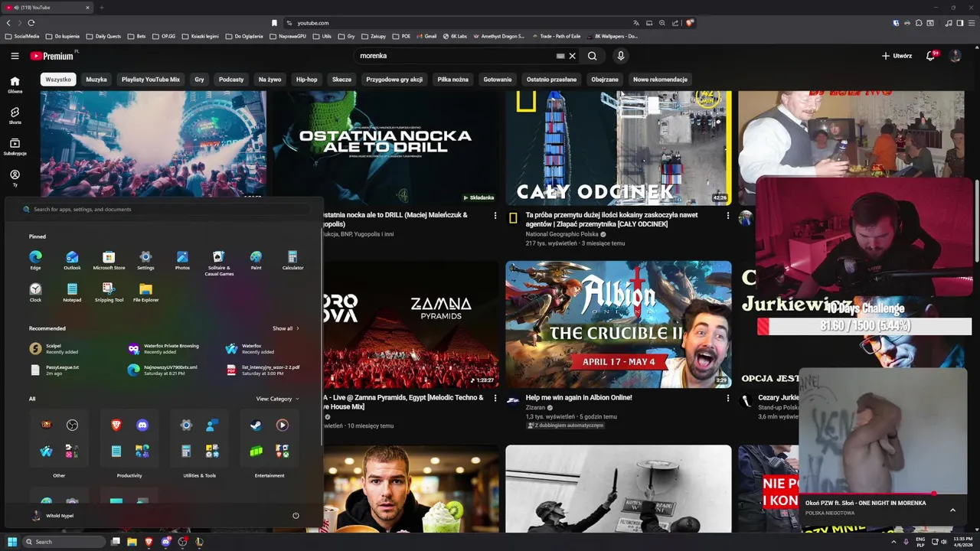Reload the page with browser refresh button

click(31, 23)
